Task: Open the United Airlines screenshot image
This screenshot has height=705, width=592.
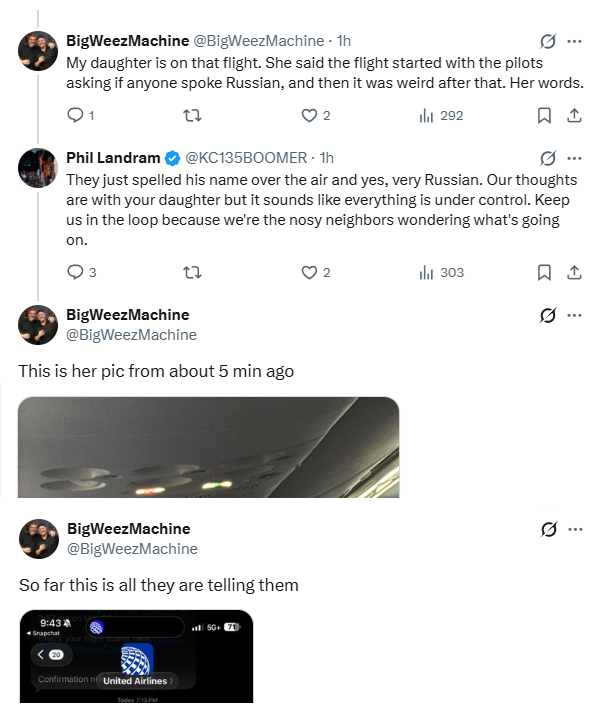Action: click(136, 656)
